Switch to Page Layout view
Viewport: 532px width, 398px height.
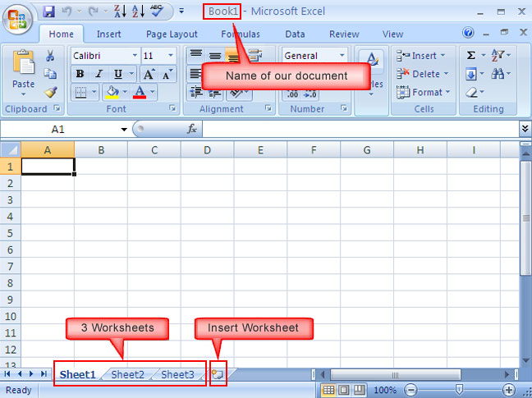pos(344,390)
